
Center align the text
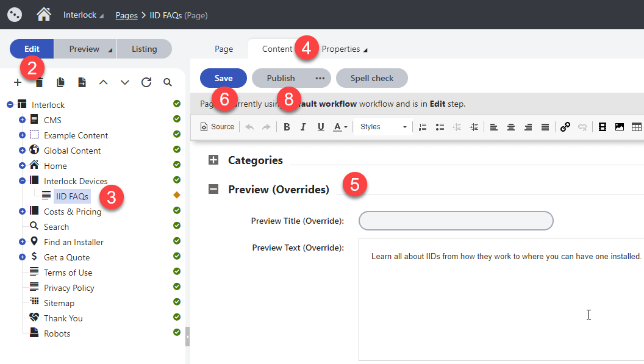coord(511,127)
